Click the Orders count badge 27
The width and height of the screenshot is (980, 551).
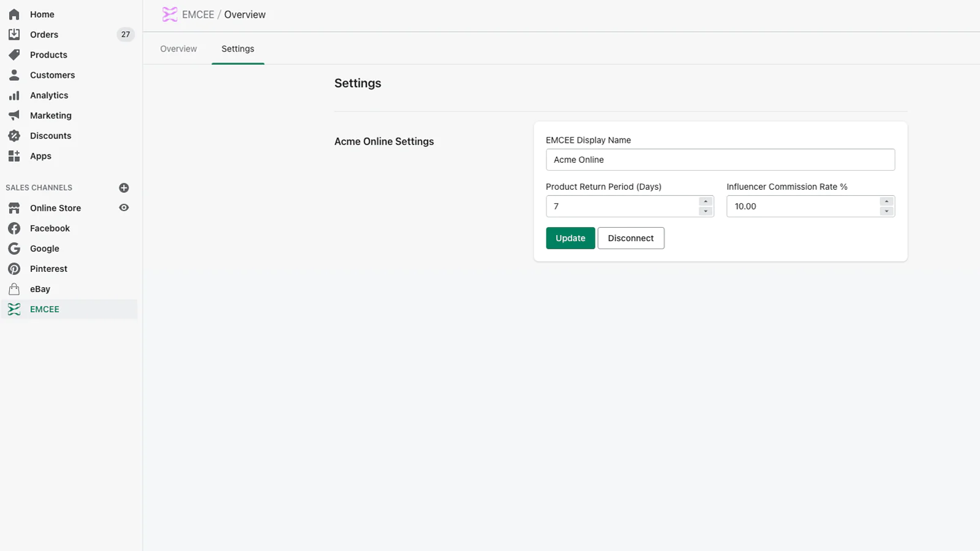tap(126, 34)
